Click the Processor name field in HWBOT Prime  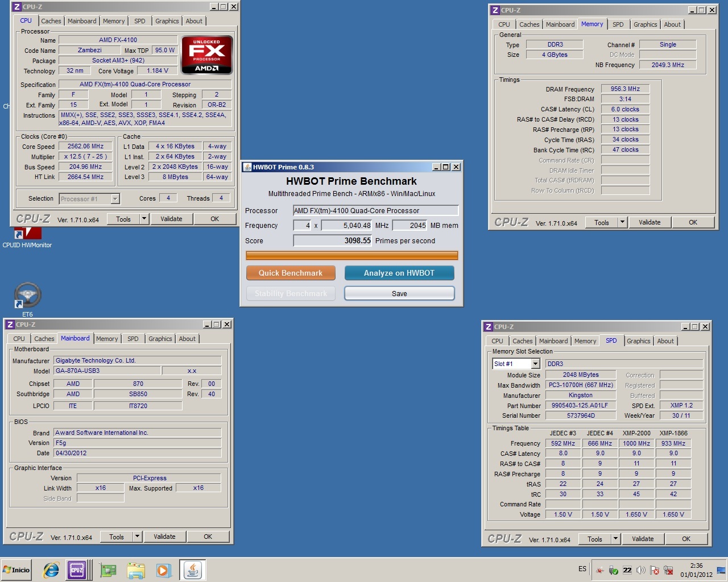point(375,210)
